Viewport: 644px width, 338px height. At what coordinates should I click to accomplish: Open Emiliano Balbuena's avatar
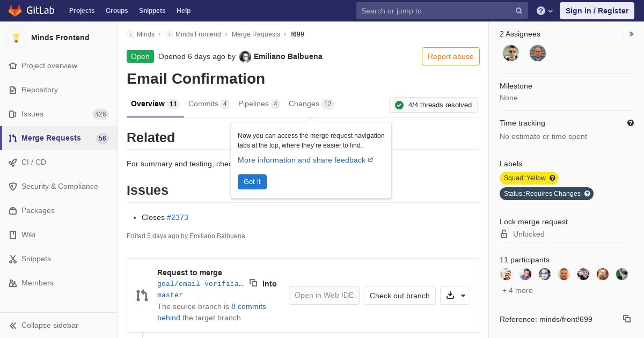(x=245, y=57)
